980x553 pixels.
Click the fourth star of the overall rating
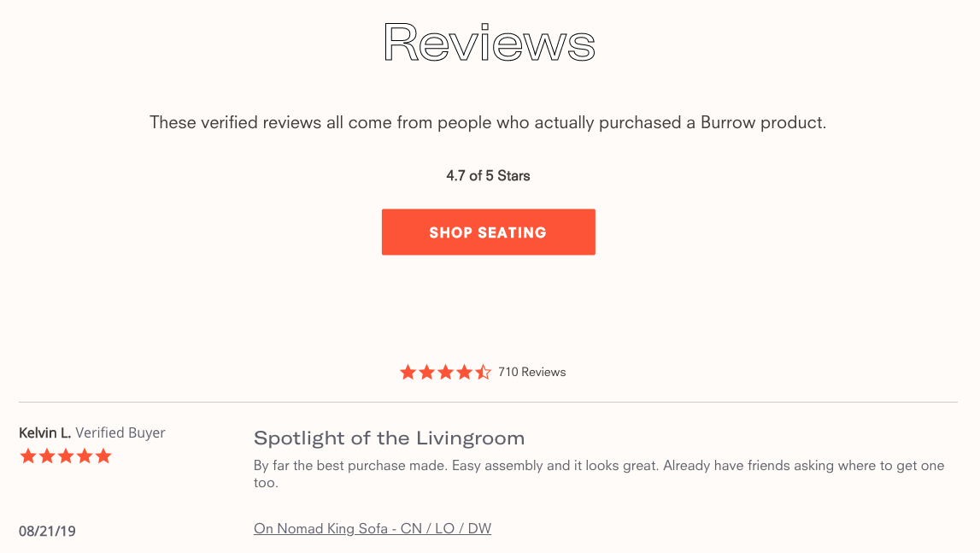click(x=465, y=372)
